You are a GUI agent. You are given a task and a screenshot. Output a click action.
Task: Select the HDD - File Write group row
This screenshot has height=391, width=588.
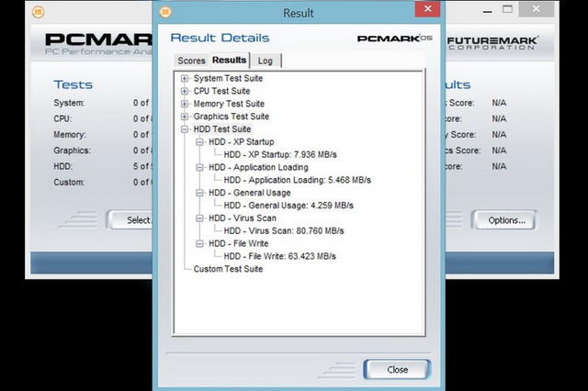click(x=238, y=244)
